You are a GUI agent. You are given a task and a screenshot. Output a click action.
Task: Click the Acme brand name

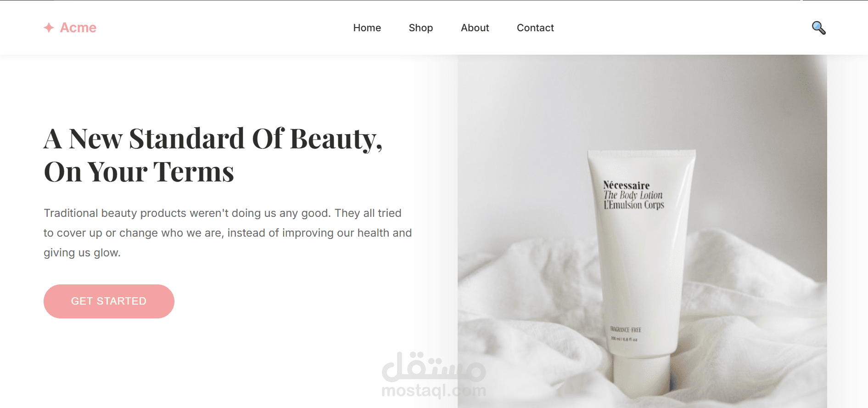pyautogui.click(x=78, y=28)
